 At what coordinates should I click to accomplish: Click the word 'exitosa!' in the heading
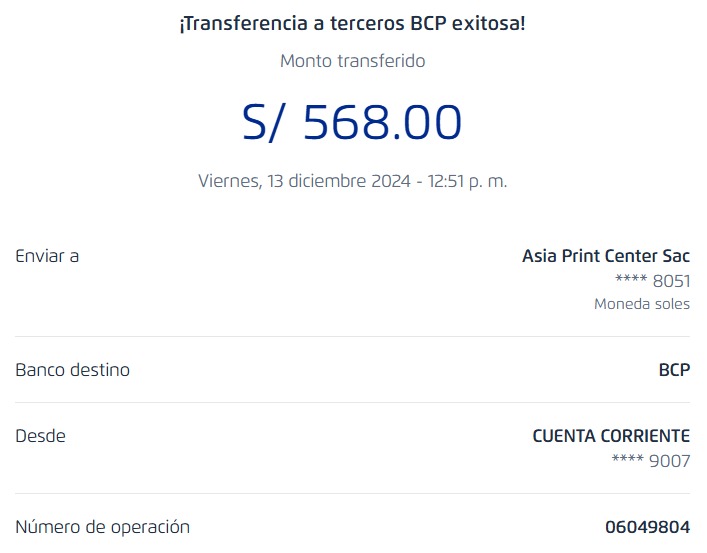(488, 23)
